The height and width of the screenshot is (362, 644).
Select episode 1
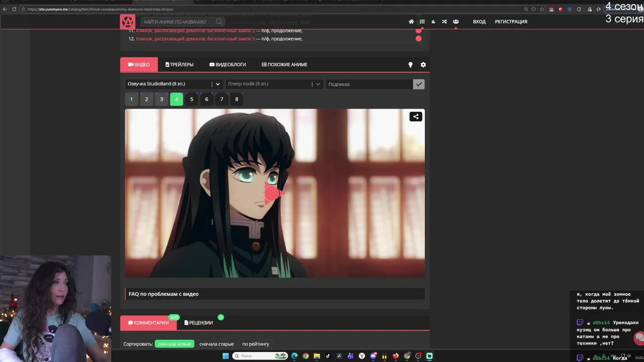pyautogui.click(x=131, y=99)
